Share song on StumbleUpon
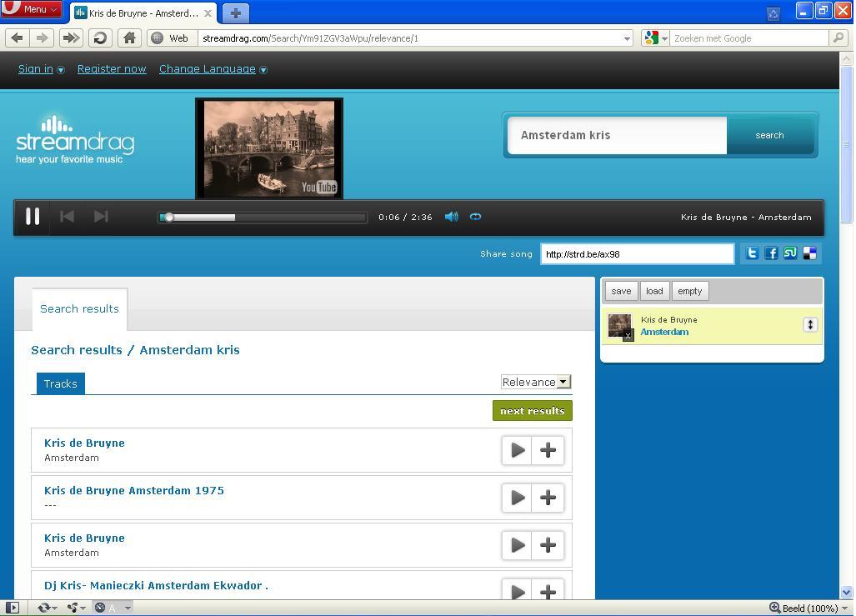856x616 pixels. (x=790, y=253)
